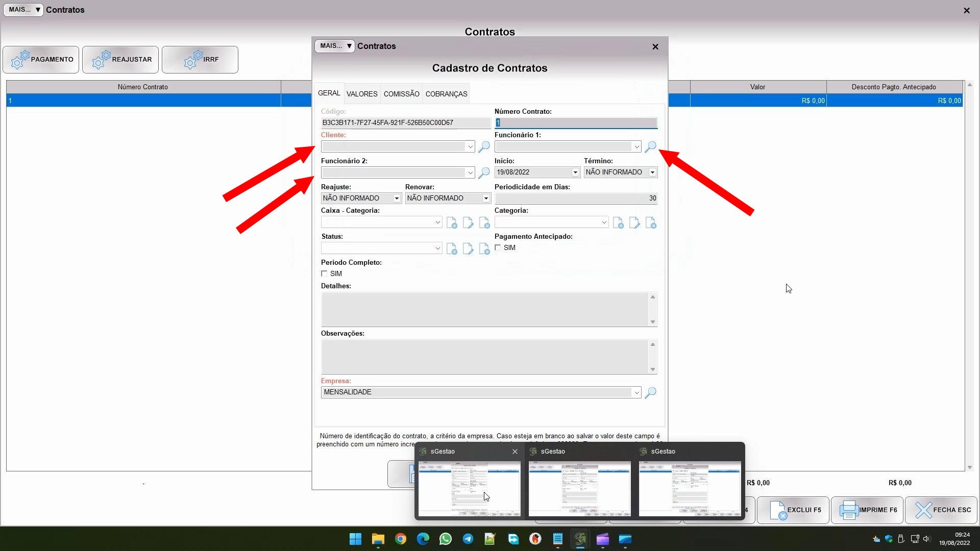The width and height of the screenshot is (980, 551).
Task: Click search icon beside Empresa field
Action: click(x=650, y=392)
